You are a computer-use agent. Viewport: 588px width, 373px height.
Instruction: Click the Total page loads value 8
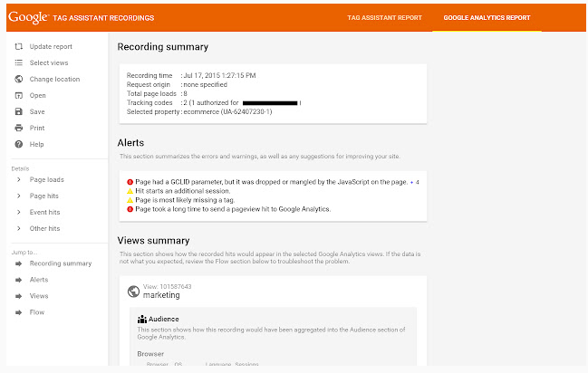click(x=185, y=94)
